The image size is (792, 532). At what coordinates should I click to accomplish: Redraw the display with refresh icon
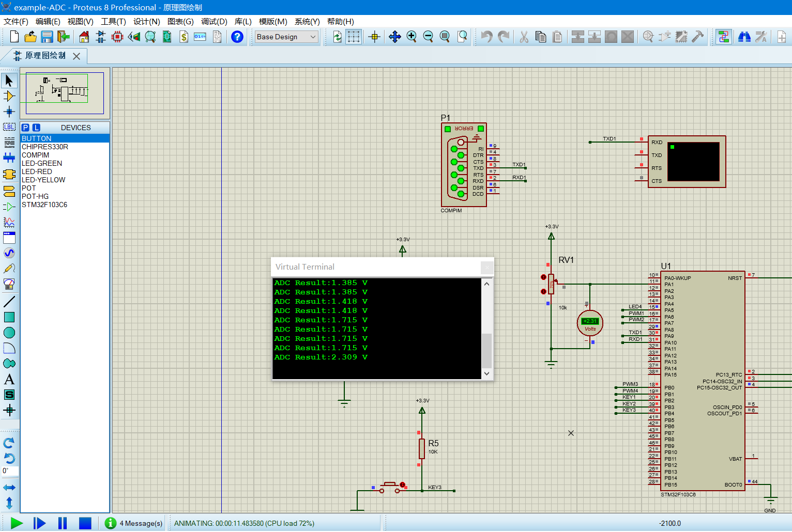tap(337, 37)
